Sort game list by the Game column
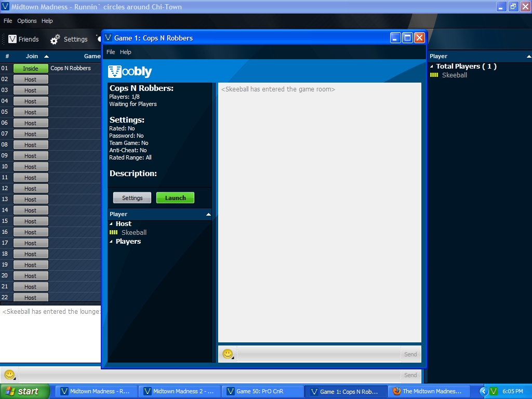Image resolution: width=532 pixels, height=399 pixels. click(x=92, y=56)
